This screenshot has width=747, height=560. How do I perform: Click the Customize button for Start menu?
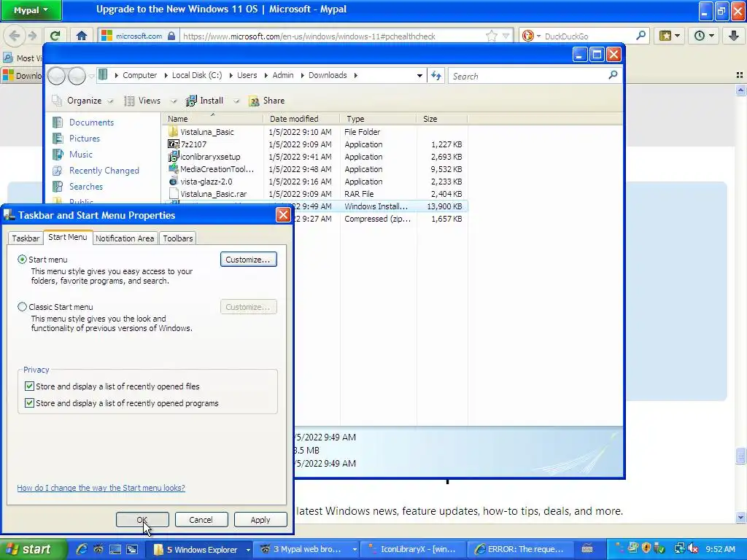tap(248, 260)
